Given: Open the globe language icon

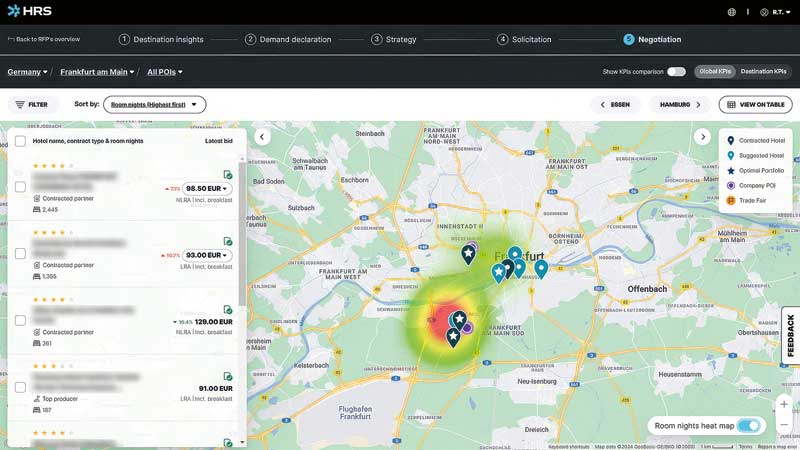Looking at the screenshot, I should pyautogui.click(x=732, y=12).
